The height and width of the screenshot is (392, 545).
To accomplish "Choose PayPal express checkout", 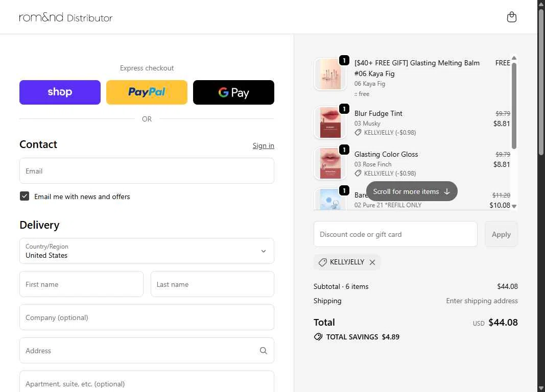I will [x=147, y=92].
